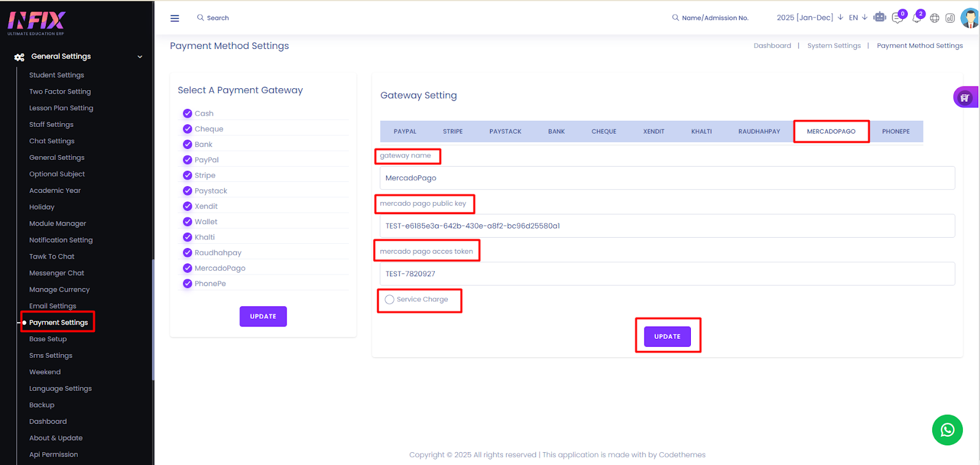Click UPDATE under Select A Payment Gateway
Screen dimensions: 980x465
click(x=263, y=316)
